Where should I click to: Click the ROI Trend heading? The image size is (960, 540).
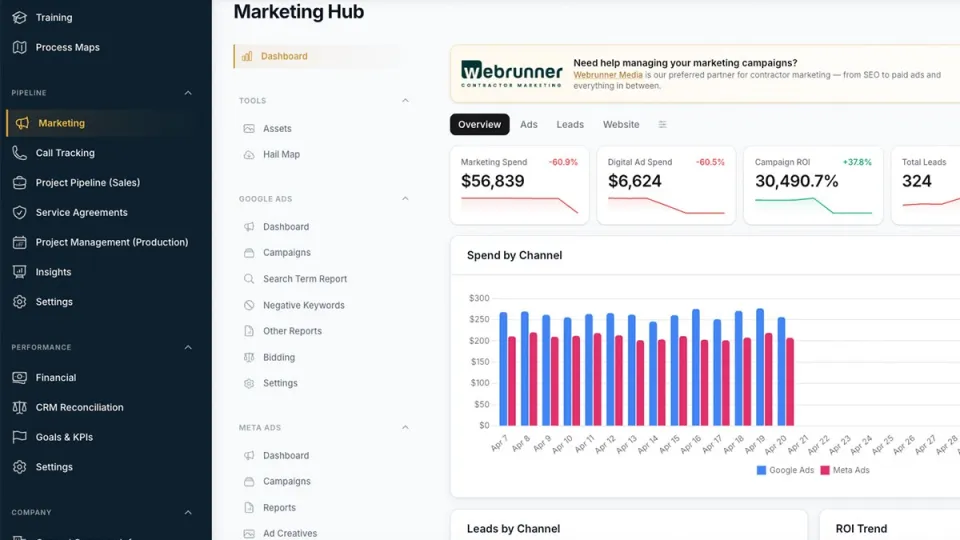point(861,529)
